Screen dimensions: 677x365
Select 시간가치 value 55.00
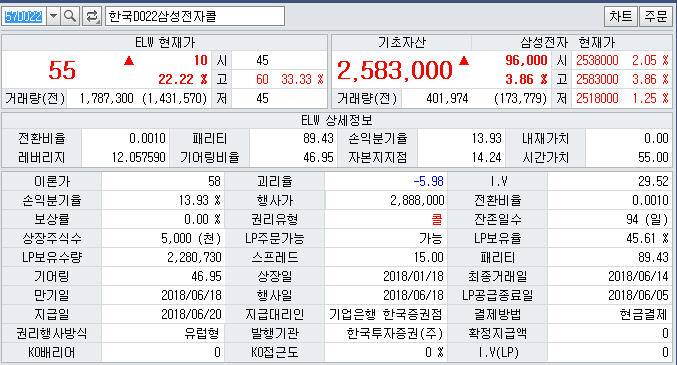pyautogui.click(x=653, y=157)
